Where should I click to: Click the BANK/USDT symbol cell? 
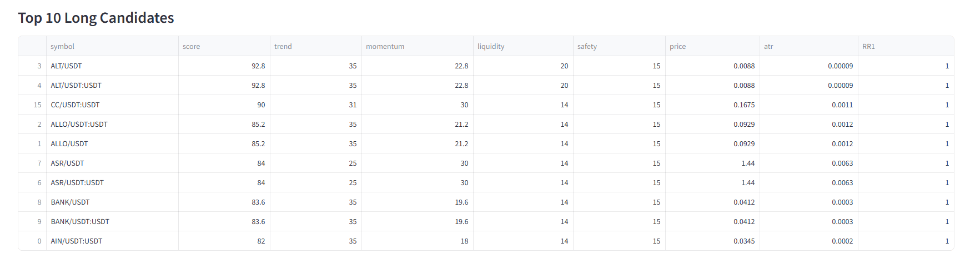coord(70,202)
